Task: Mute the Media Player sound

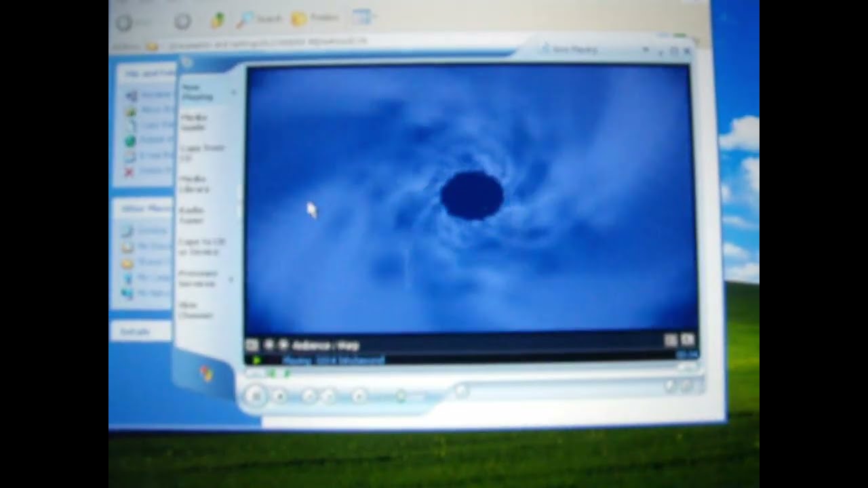Action: [x=359, y=396]
